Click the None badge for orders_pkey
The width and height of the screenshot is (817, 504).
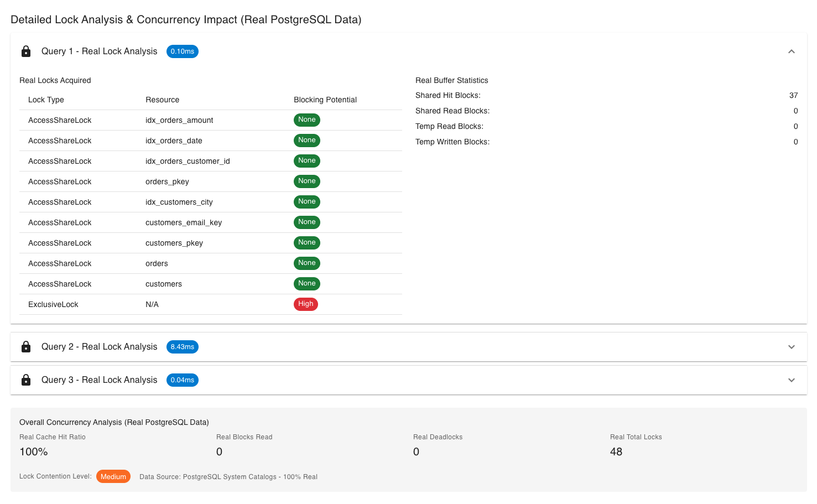306,181
